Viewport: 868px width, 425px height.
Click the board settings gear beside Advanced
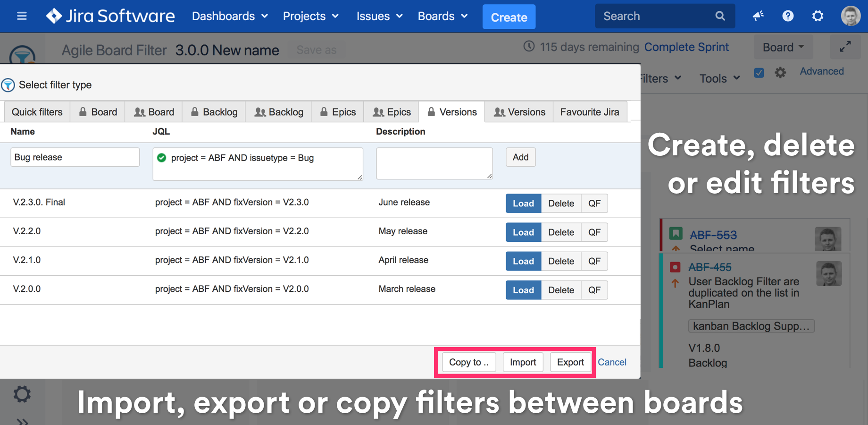pos(780,72)
